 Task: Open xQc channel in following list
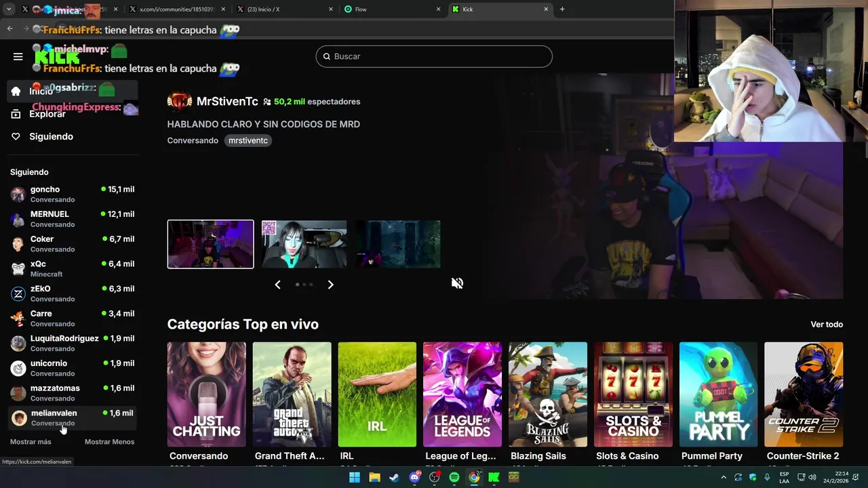(72, 269)
